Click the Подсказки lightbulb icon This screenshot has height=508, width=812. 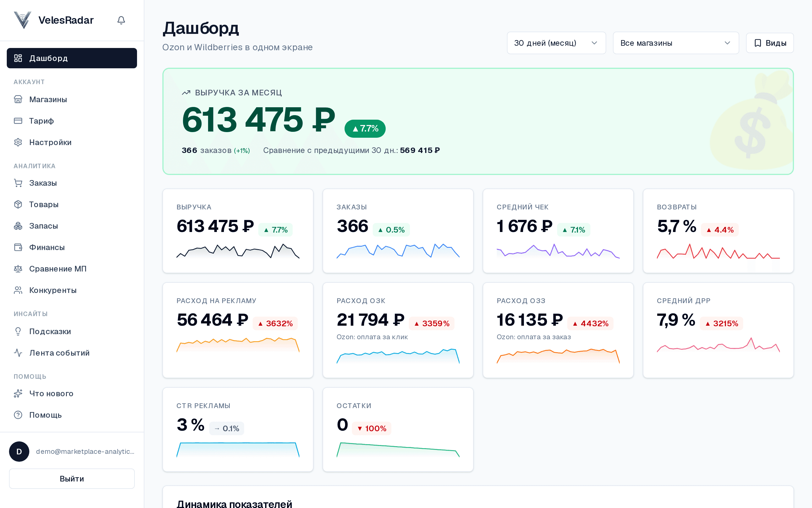18,331
